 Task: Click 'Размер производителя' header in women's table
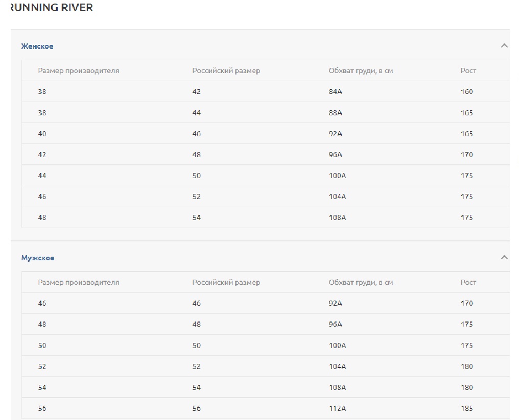(78, 71)
